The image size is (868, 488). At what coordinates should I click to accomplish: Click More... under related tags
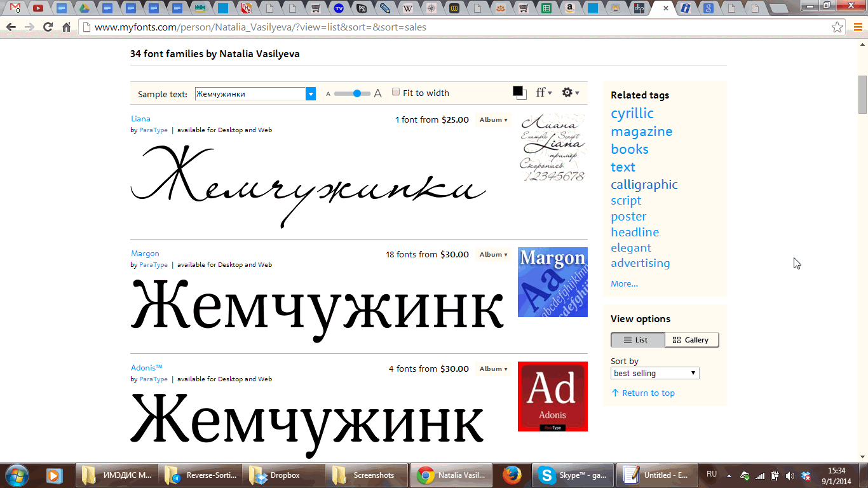coord(624,284)
